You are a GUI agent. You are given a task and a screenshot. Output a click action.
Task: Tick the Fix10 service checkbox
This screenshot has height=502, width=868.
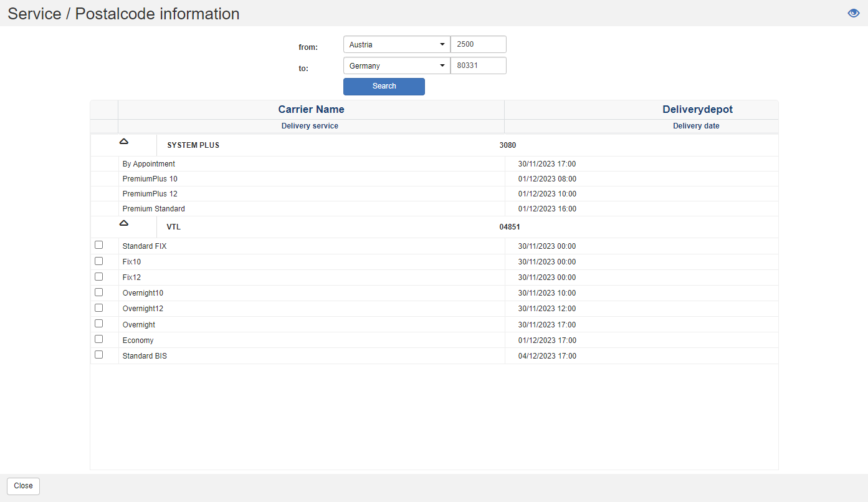pyautogui.click(x=98, y=261)
